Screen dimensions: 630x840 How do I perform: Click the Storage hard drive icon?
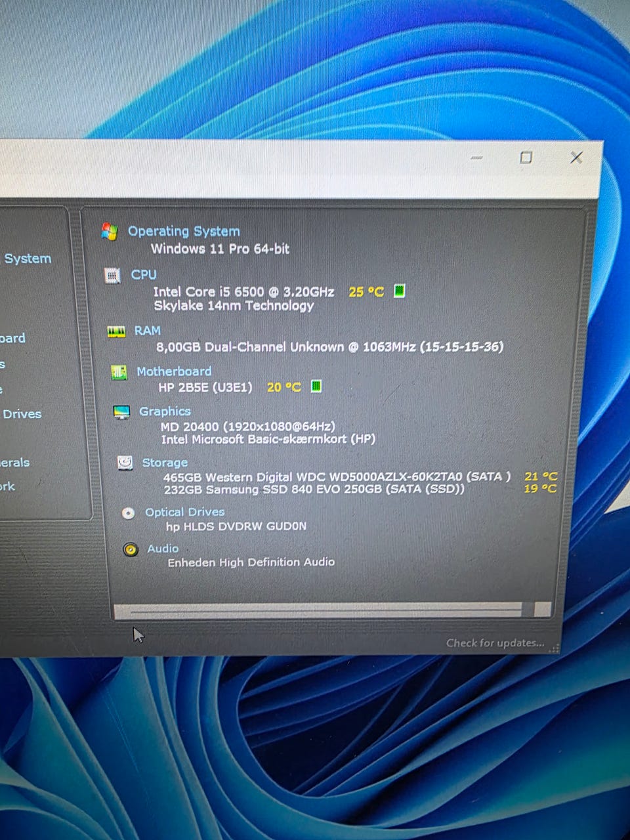click(x=125, y=463)
